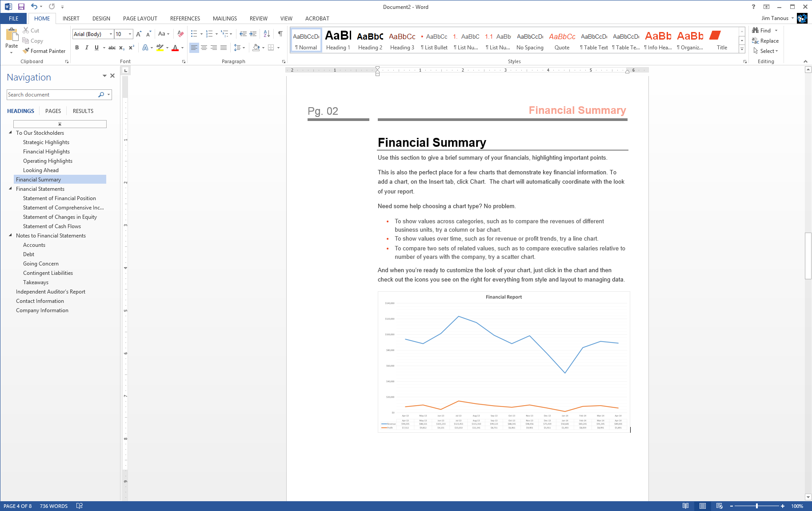Open the INSERT ribbon tab
Viewport: 812px width, 511px height.
tap(71, 18)
